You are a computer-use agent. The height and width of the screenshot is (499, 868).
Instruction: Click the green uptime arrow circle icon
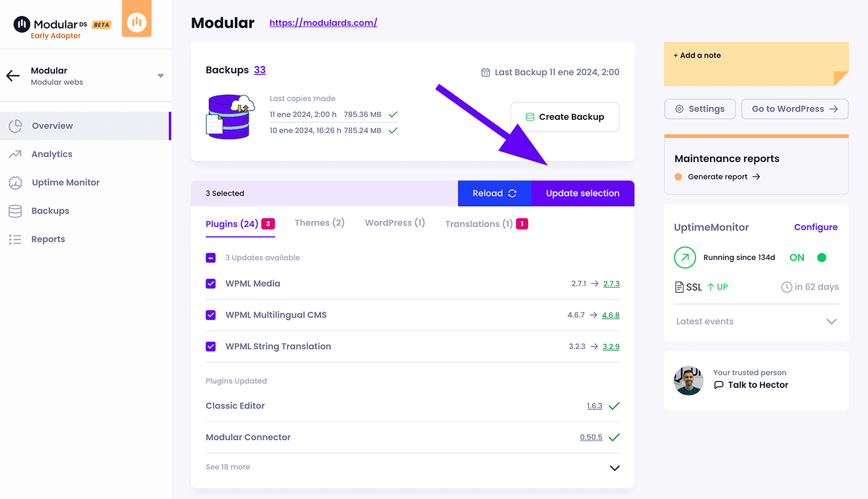[685, 258]
